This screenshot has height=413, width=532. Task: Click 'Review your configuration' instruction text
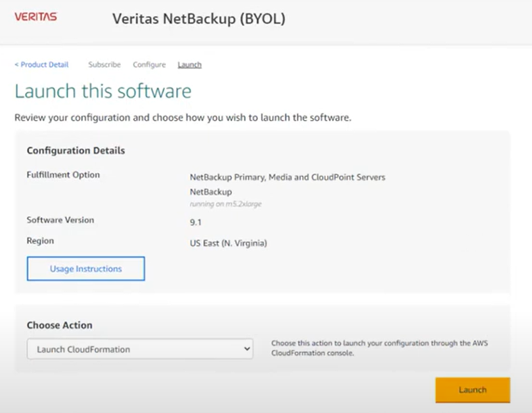183,117
